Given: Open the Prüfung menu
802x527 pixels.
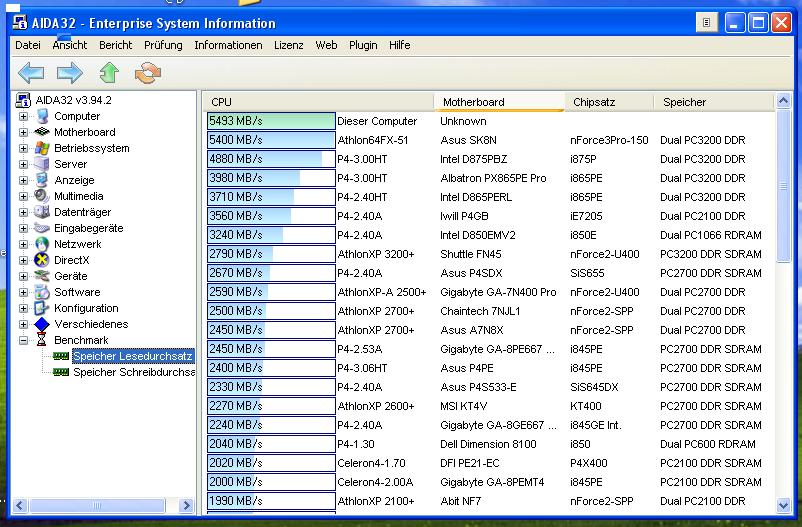Looking at the screenshot, I should coord(163,45).
